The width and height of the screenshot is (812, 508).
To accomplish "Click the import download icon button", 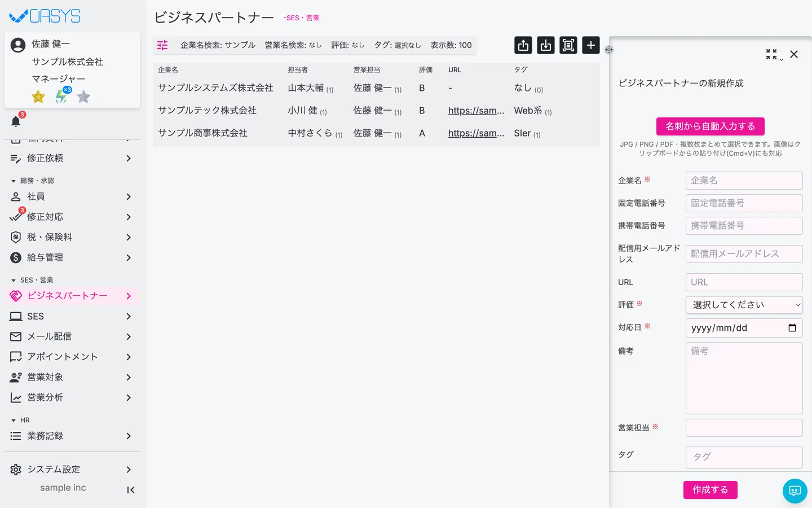I will (x=546, y=45).
